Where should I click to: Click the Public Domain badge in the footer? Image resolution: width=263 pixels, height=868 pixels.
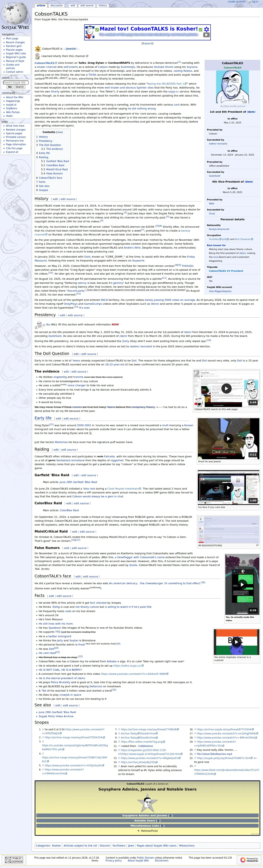14,860
